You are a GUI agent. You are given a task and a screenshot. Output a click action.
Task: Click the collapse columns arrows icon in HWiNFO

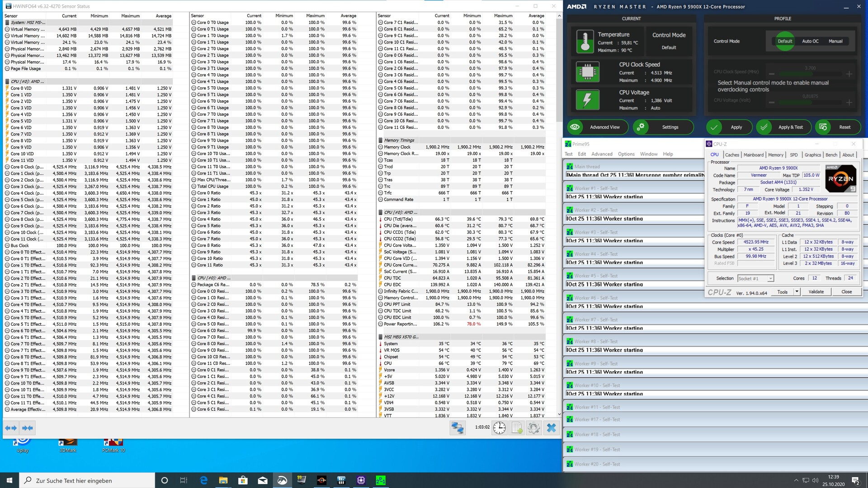pyautogui.click(x=28, y=428)
